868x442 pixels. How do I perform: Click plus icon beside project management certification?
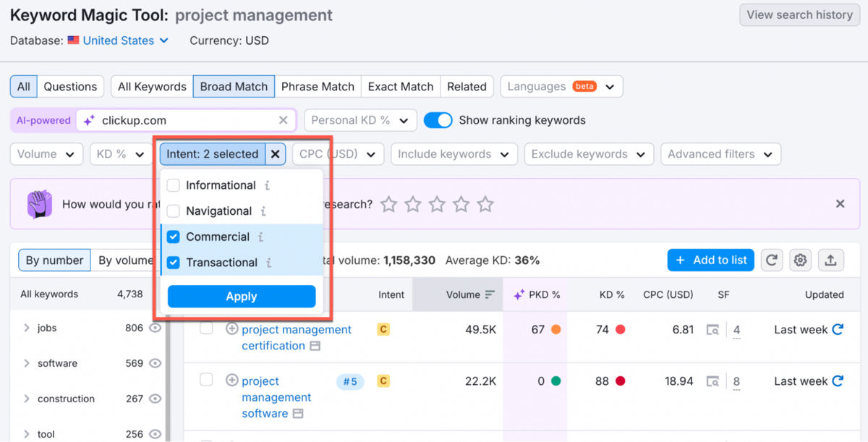click(231, 328)
